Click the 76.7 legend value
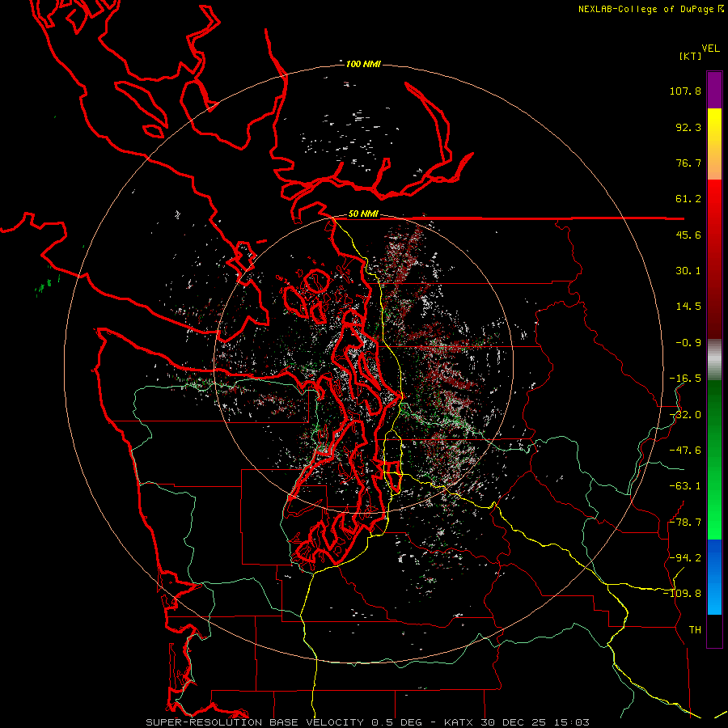Screen dimensions: 728x728 (x=688, y=163)
